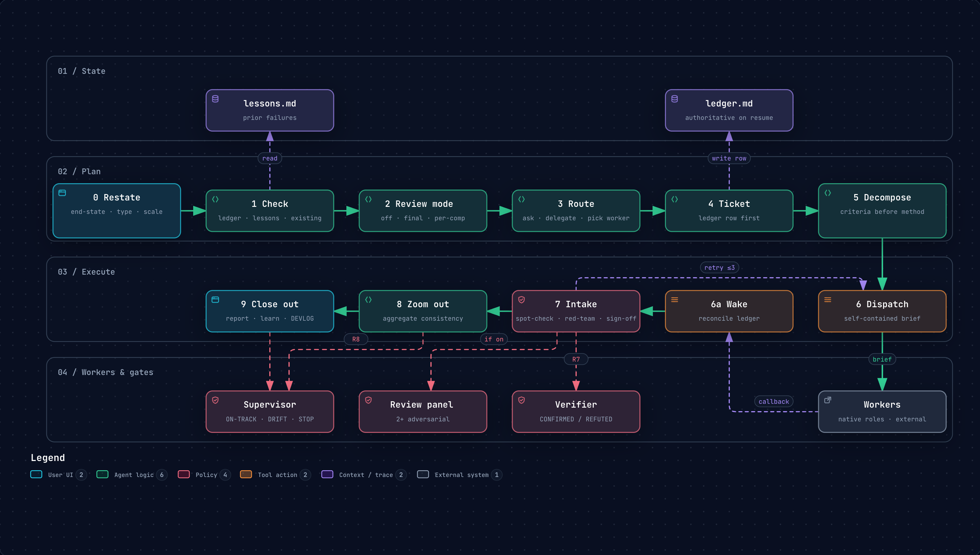The height and width of the screenshot is (555, 980).
Task: Click the 'callback' edge label
Action: tap(774, 402)
